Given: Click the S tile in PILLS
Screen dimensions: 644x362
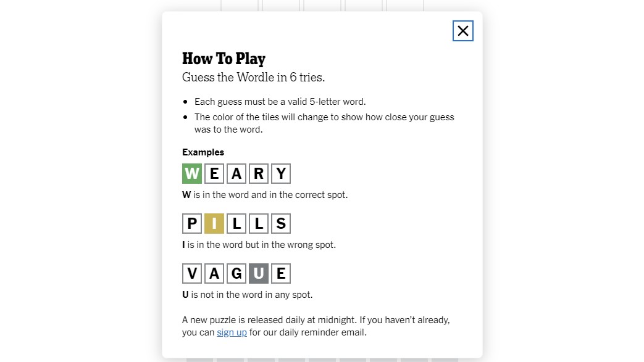Looking at the screenshot, I should pyautogui.click(x=281, y=223).
